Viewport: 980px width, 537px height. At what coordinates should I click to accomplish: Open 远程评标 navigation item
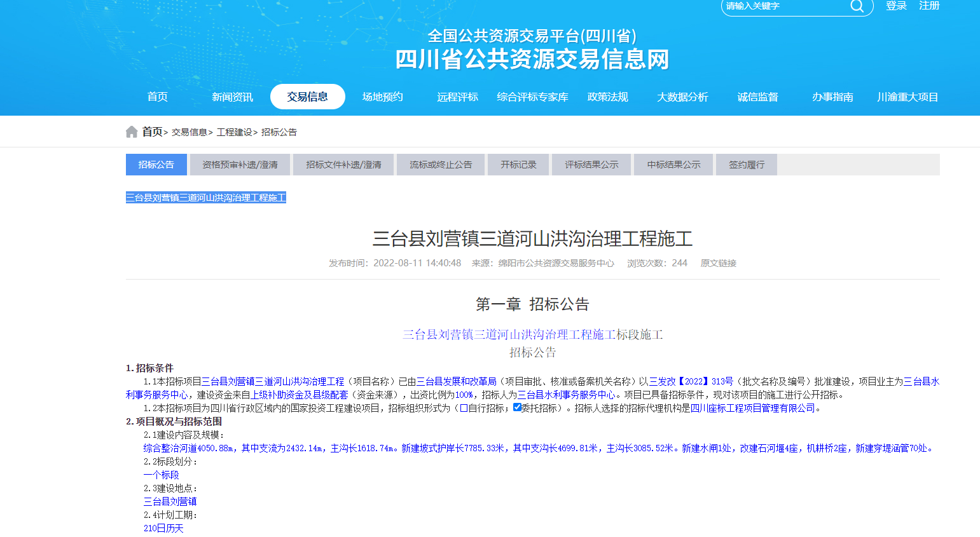(x=458, y=97)
